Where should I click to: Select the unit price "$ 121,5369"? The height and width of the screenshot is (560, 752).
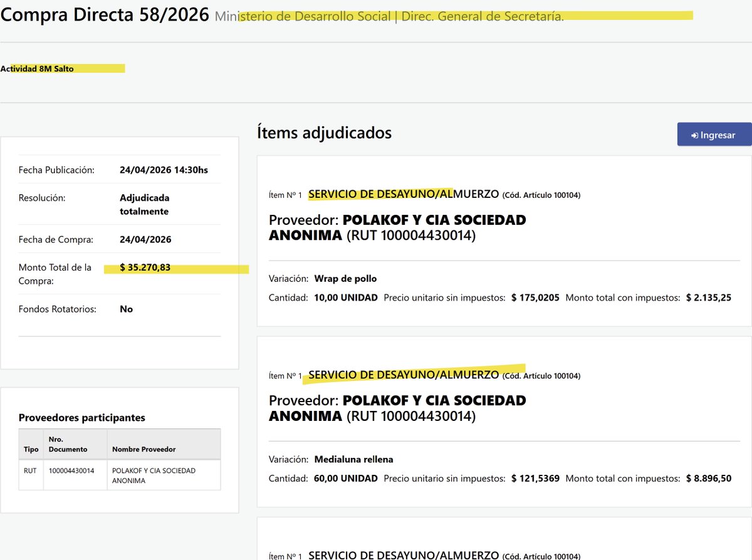[x=535, y=478]
